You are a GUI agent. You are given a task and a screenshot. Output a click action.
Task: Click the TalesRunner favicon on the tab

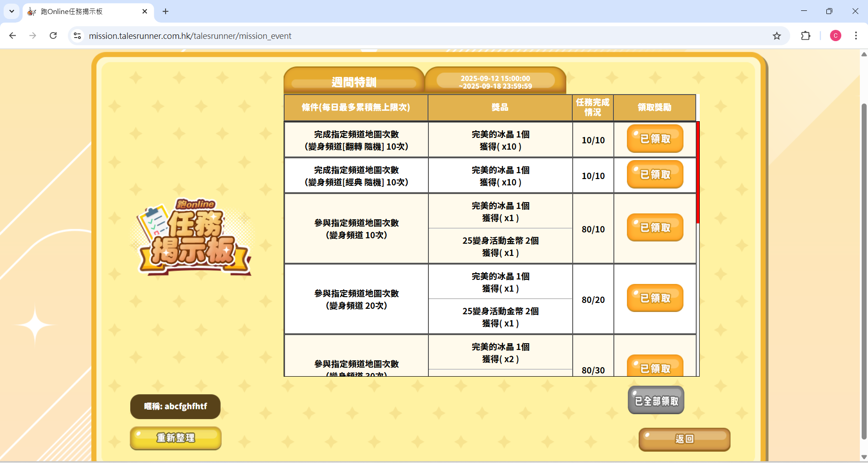tap(31, 12)
